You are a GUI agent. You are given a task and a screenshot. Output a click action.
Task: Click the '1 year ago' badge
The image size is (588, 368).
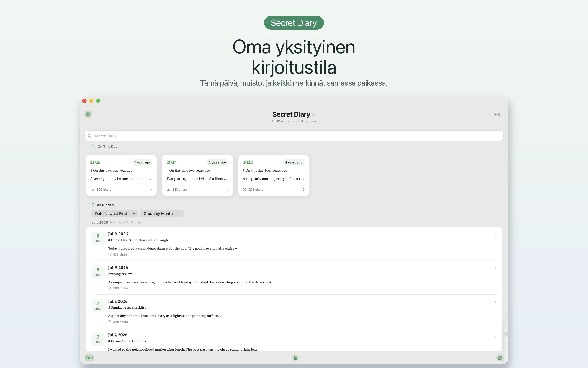click(142, 162)
